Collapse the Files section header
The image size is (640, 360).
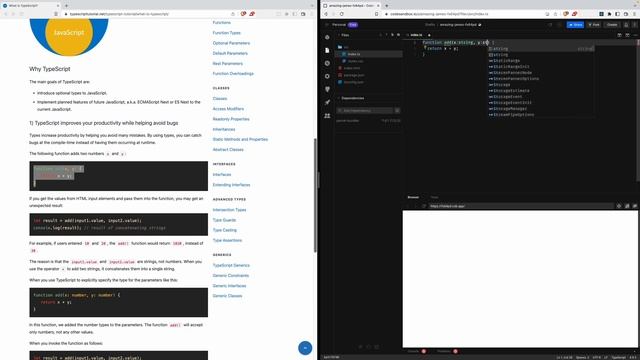(x=344, y=35)
